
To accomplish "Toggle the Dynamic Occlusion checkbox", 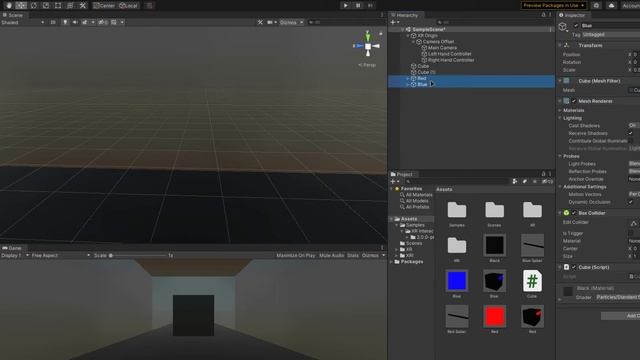I will [631, 202].
